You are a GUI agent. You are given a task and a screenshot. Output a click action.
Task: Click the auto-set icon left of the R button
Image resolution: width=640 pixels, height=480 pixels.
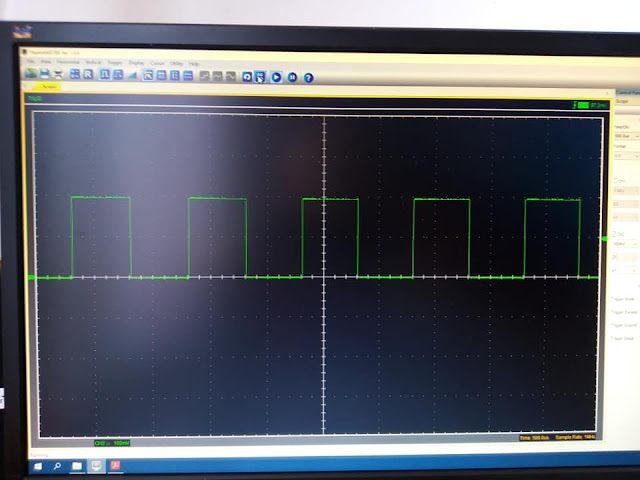tap(75, 74)
